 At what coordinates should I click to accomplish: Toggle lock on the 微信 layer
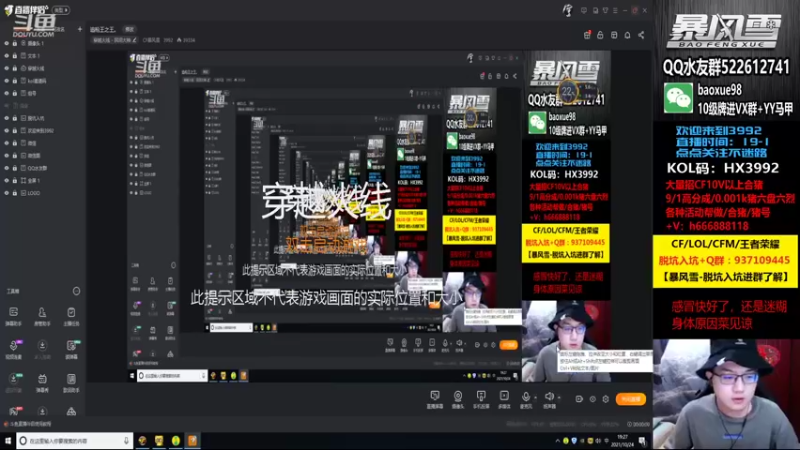pos(15,143)
